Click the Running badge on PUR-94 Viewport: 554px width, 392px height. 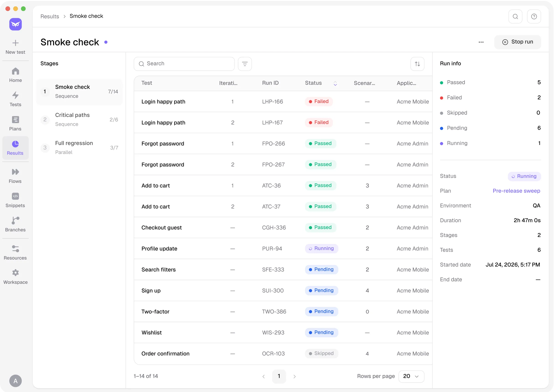coord(321,248)
